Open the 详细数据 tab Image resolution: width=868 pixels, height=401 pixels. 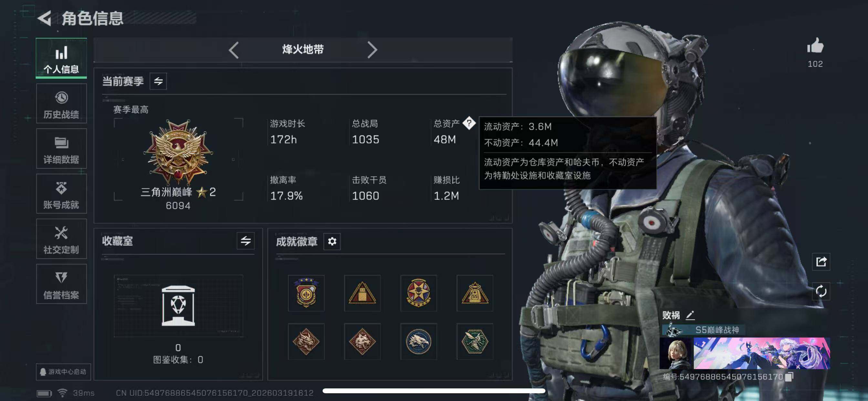(x=61, y=149)
